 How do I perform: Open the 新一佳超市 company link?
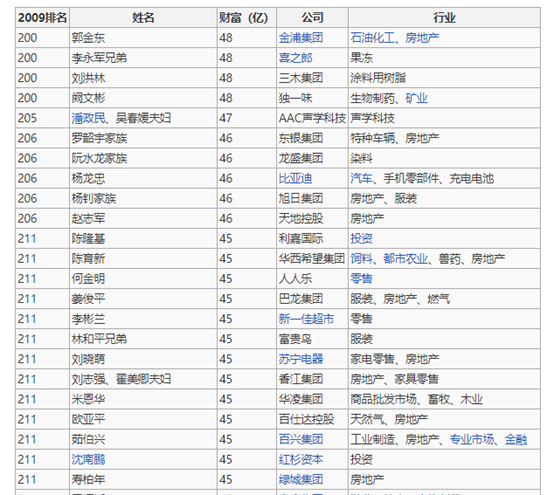[x=306, y=319]
